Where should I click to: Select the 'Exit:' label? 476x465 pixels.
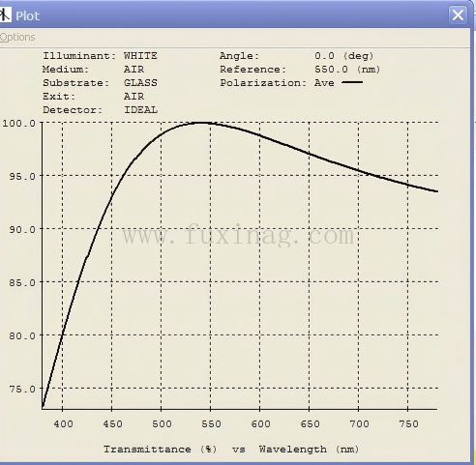tap(59, 97)
